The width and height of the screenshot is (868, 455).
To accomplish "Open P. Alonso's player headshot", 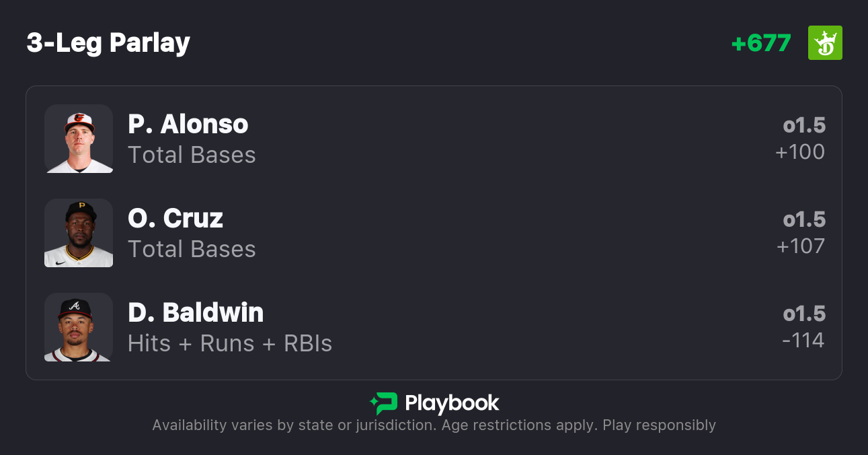I will pos(79,139).
